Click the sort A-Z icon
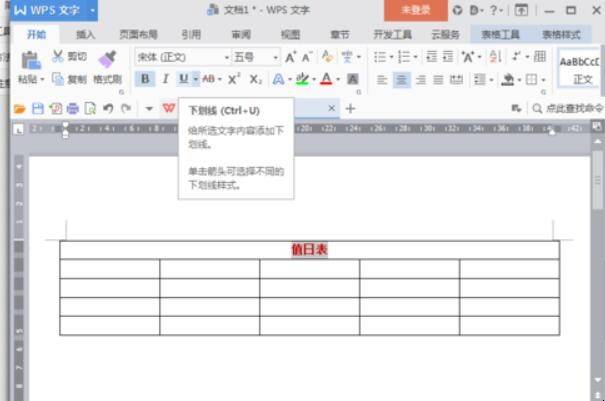Image resolution: width=605 pixels, height=401 pixels. [x=495, y=57]
